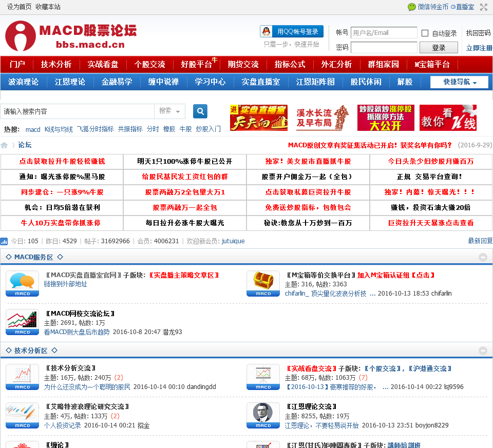Open the 直播室 link at top right
Screen dimensions: 493x448
[463, 7]
